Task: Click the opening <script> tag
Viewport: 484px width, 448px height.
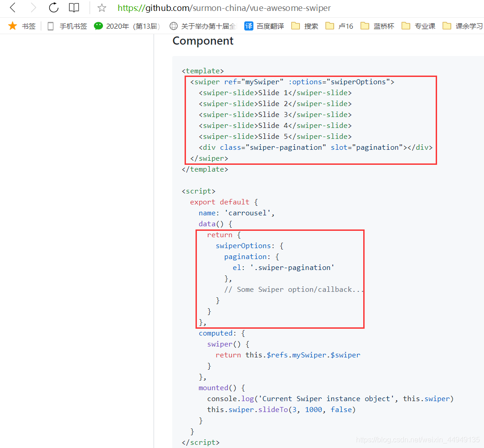Action: (x=199, y=191)
